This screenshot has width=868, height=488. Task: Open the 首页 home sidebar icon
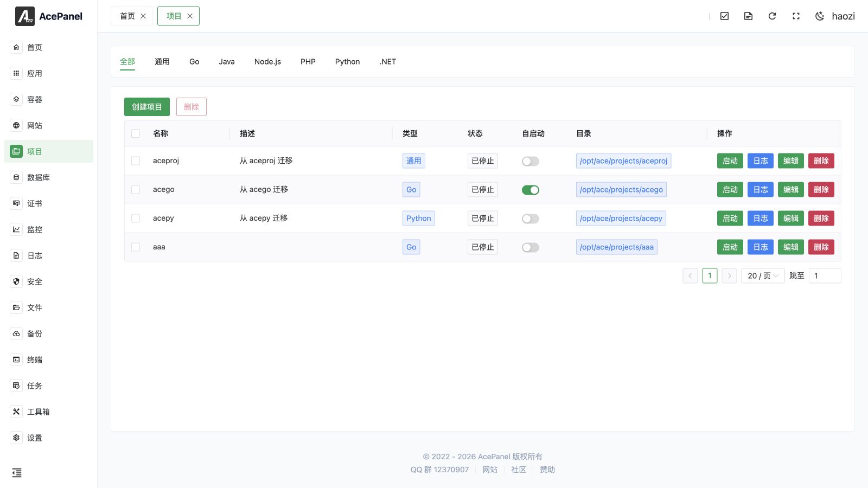16,47
